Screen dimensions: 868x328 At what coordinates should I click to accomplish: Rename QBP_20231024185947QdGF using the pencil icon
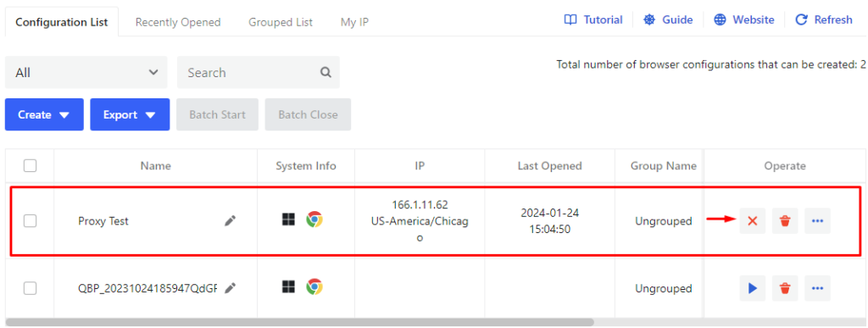tap(230, 287)
